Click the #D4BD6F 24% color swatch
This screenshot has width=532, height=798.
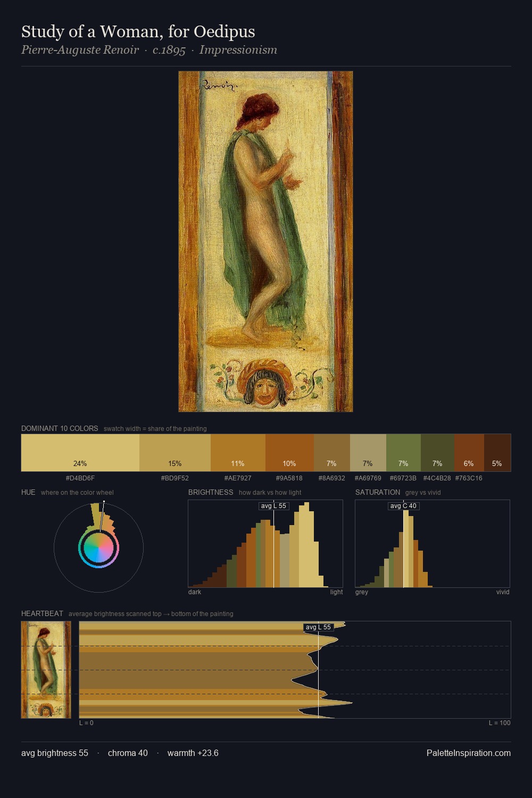80,453
